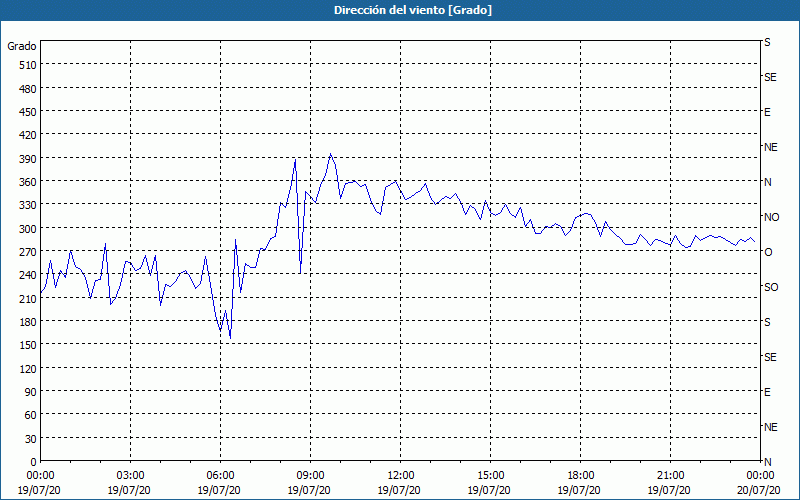Select the 21:00 time label

click(670, 476)
